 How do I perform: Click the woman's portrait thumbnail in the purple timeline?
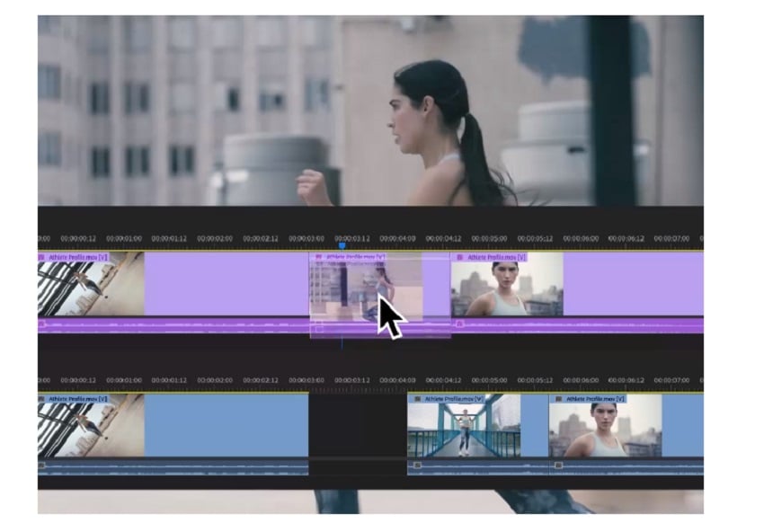(503, 288)
